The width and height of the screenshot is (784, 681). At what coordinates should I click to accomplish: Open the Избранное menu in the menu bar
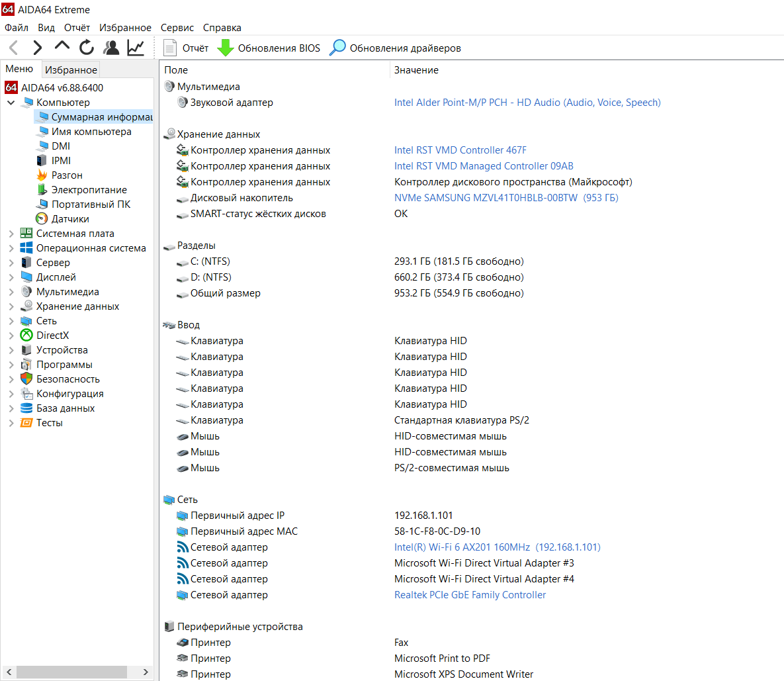[x=125, y=28]
